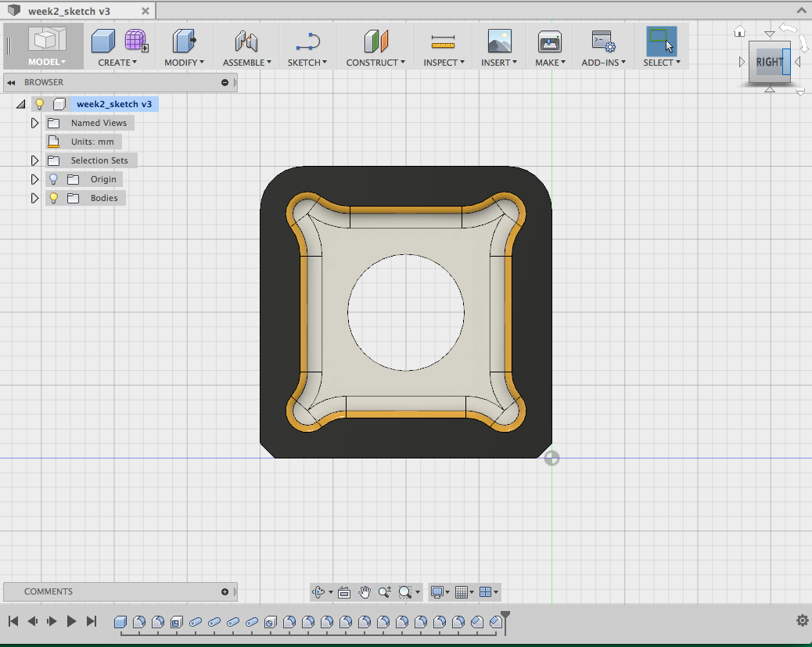Click the Grid and Snaps icon

point(461,591)
